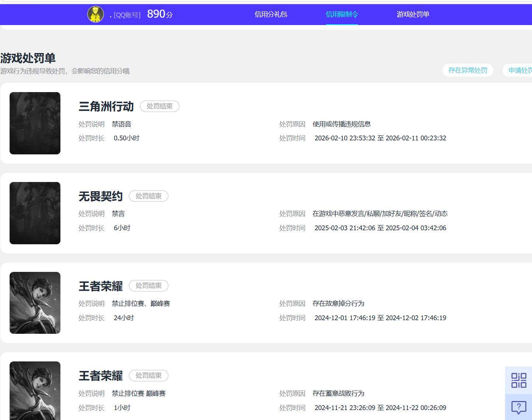Viewport: 532px width, 420px height.
Task: Click the [QQ账号] label
Action: [x=127, y=15]
